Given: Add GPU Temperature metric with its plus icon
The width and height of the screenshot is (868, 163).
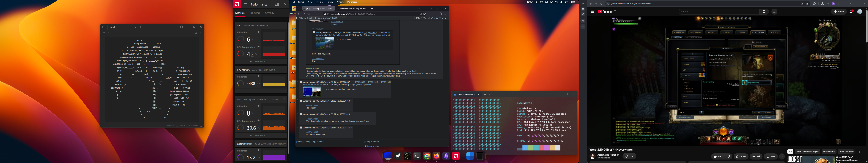Looking at the screenshot, I should (x=258, y=47).
